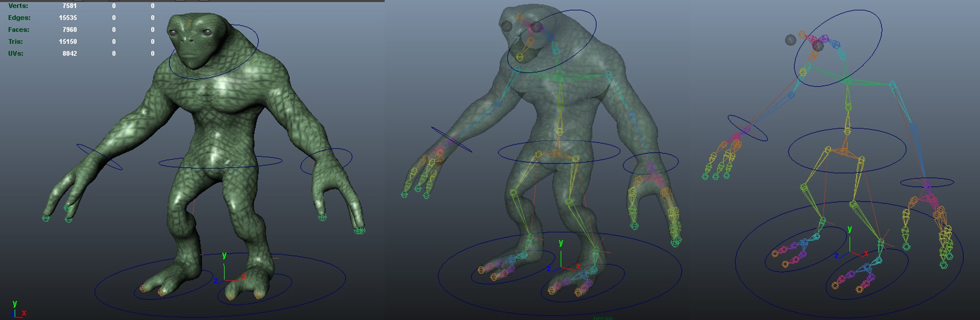The width and height of the screenshot is (980, 320).
Task: Click the view axis indicator in the textured viewport corner
Action: 18,310
